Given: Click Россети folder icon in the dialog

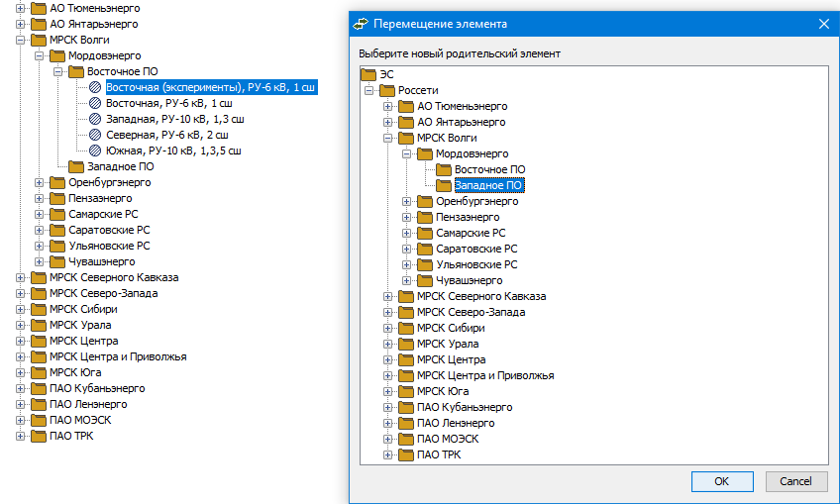Looking at the screenshot, I should pyautogui.click(x=387, y=90).
